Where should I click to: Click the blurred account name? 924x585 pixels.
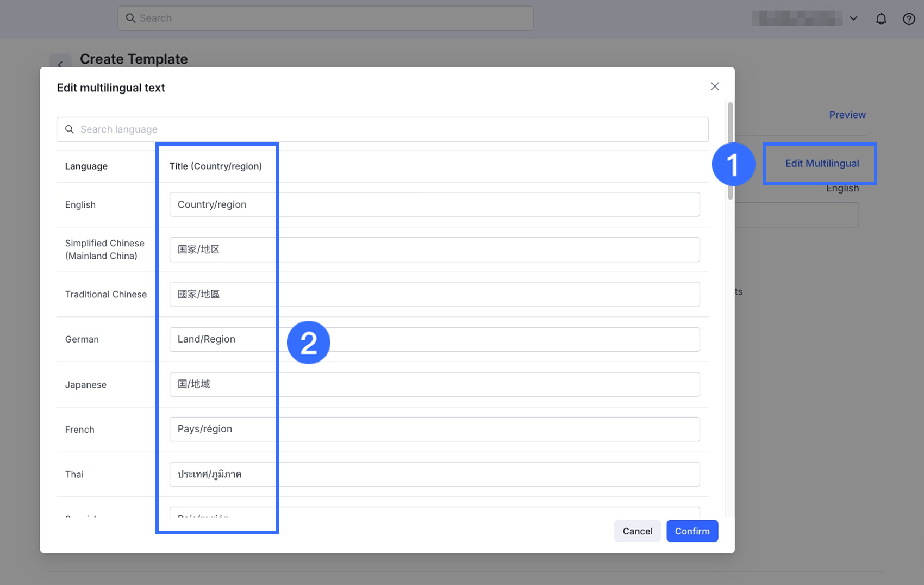pyautogui.click(x=797, y=18)
